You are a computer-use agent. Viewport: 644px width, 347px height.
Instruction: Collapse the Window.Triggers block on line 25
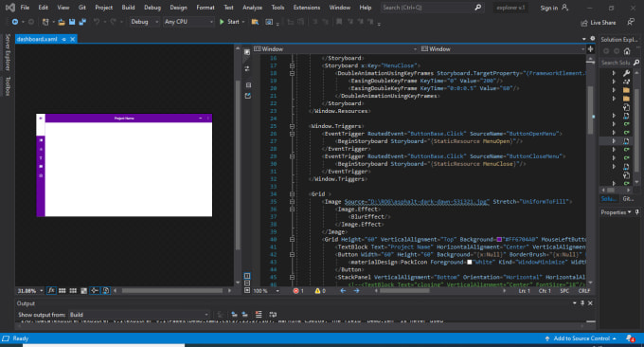pyautogui.click(x=292, y=126)
